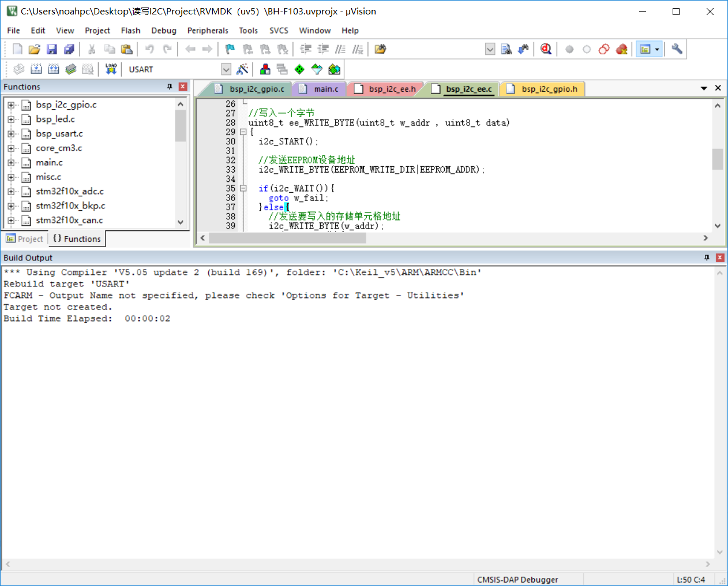Click the Rebuild all target files icon
Screen dimensions: 728x586
point(53,69)
